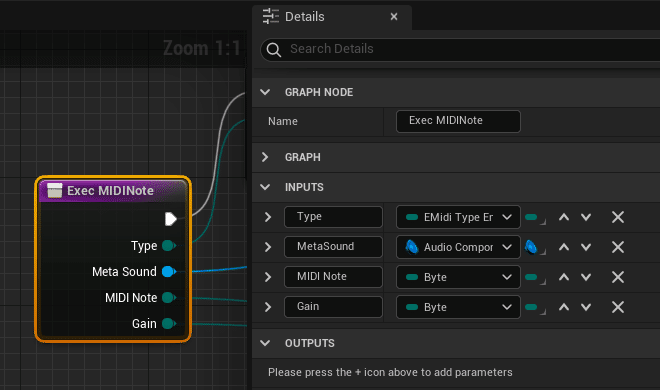The width and height of the screenshot is (660, 390).
Task: Click the Gain pin on Exec MIDINote node
Action: [x=169, y=324]
